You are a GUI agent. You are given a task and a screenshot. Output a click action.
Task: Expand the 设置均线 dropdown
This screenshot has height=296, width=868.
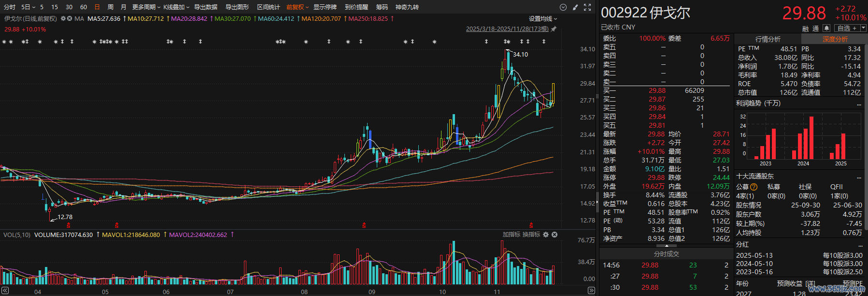[542, 19]
